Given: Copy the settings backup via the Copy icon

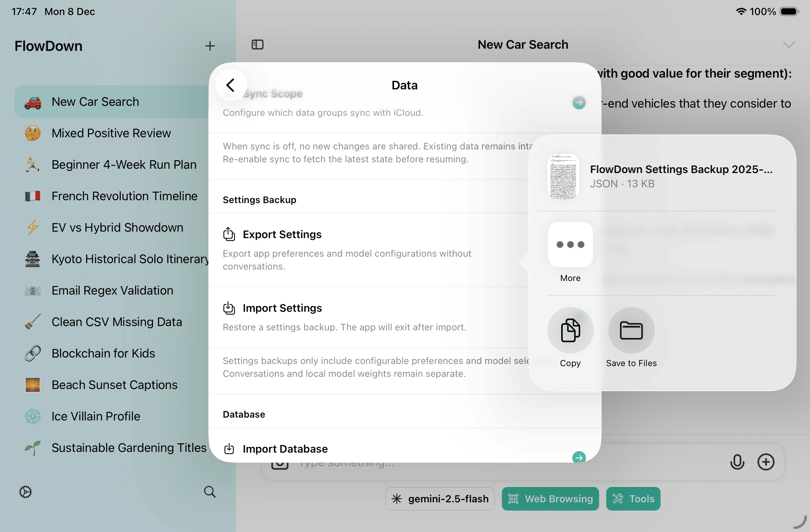Looking at the screenshot, I should tap(570, 330).
